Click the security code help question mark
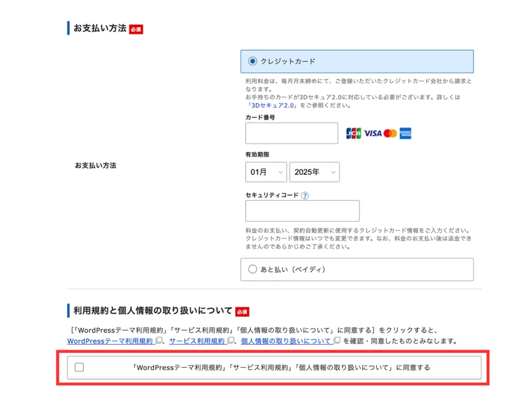The image size is (532, 394). pos(305,196)
